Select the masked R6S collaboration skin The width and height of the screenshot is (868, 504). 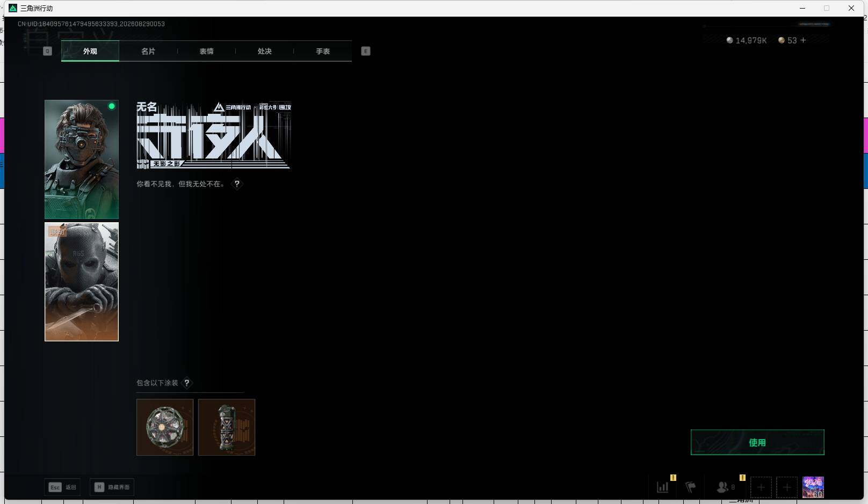(x=82, y=282)
